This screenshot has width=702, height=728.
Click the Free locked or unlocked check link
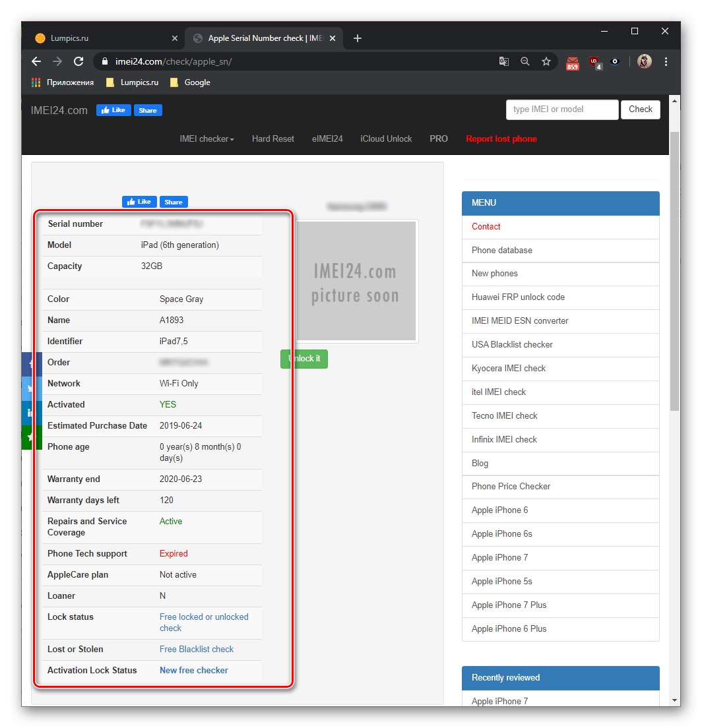pos(204,622)
